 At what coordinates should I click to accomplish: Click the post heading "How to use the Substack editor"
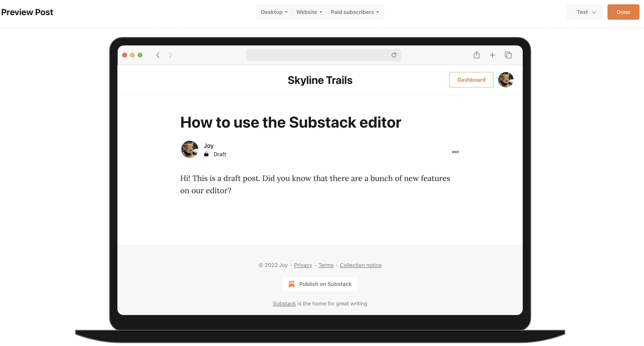291,123
